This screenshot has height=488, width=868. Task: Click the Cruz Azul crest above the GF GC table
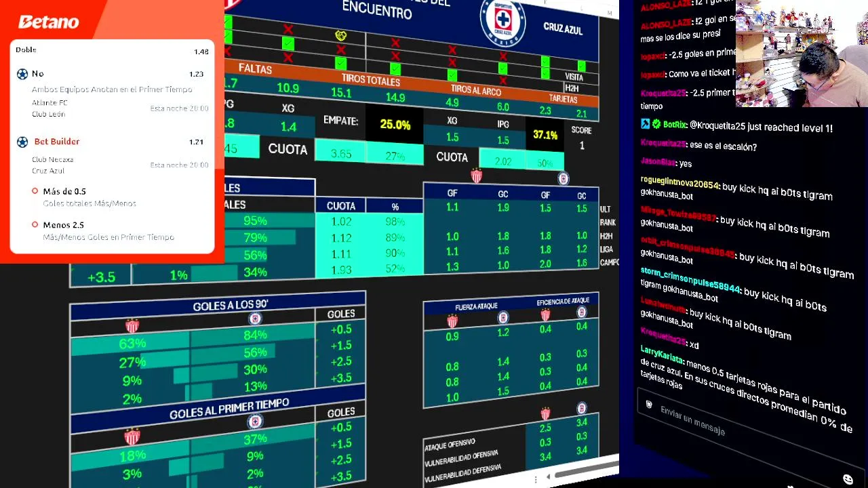click(563, 178)
